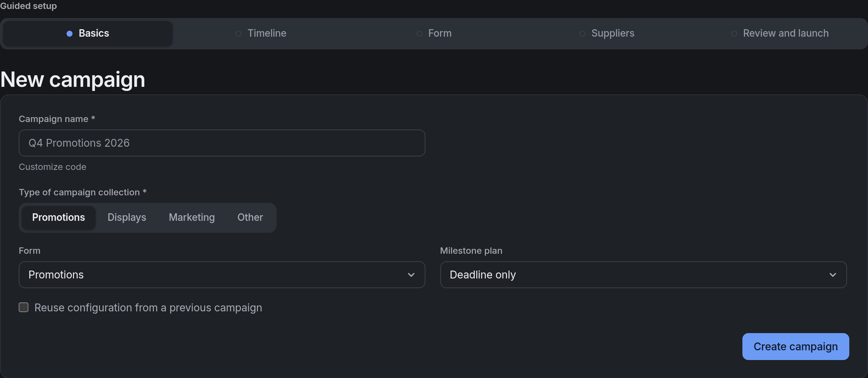Click the 'Milestone plan' label
The height and width of the screenshot is (378, 868).
coord(471,251)
